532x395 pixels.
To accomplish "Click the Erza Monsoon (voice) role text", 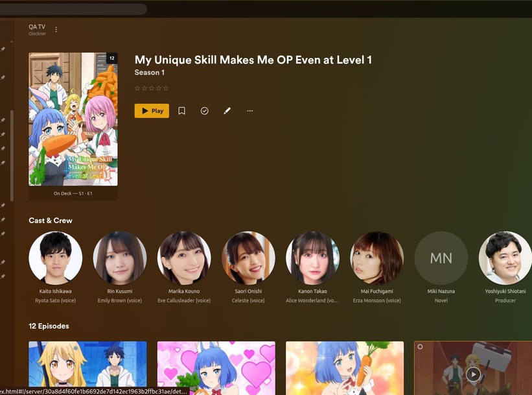I will (x=377, y=300).
